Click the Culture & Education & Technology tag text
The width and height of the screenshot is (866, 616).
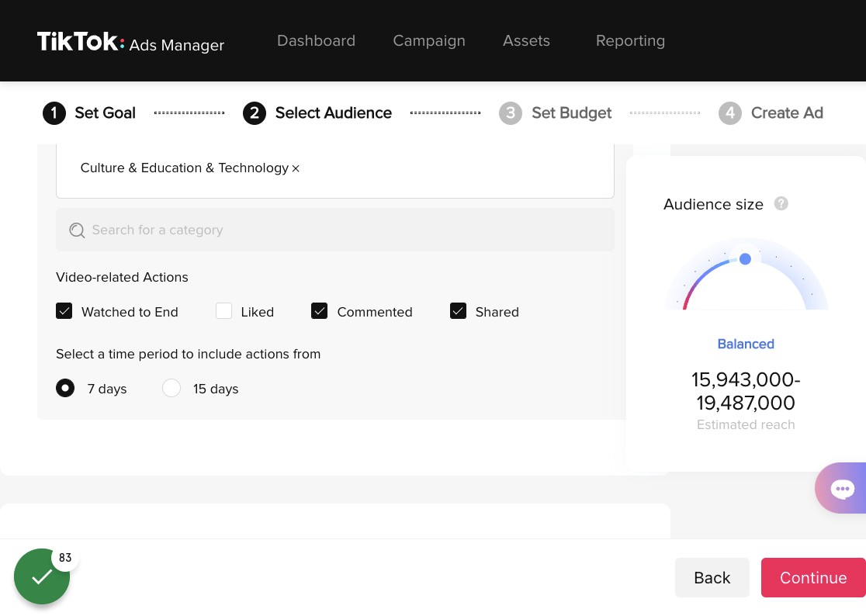[185, 168]
